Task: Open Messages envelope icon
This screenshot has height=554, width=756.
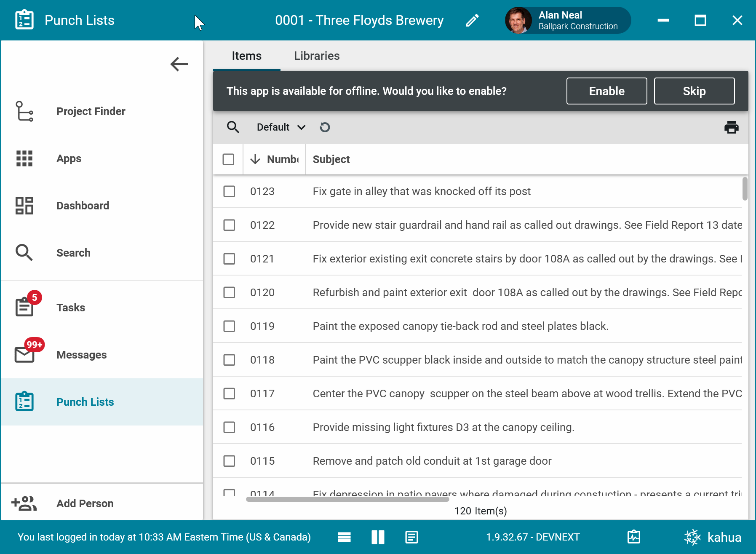Action: (24, 355)
